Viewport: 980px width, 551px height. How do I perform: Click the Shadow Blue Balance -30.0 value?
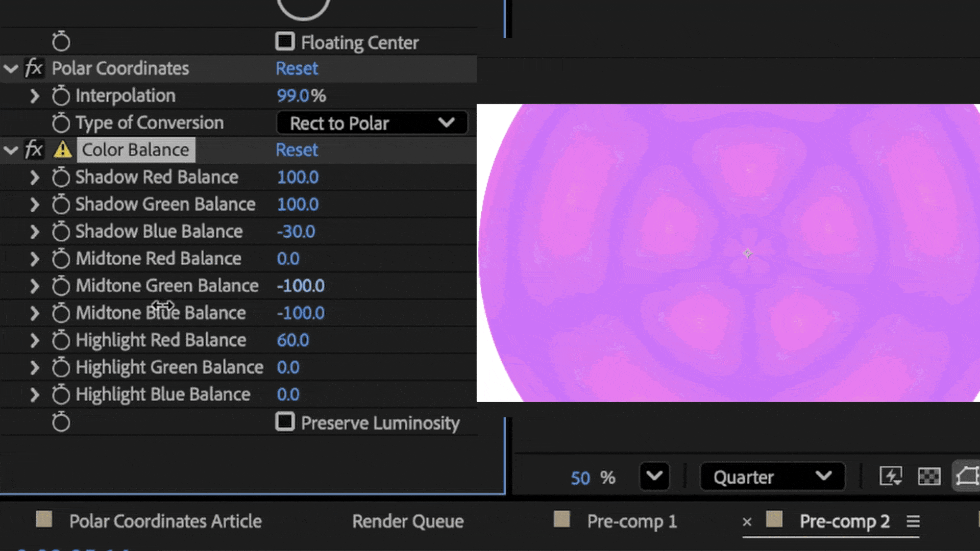(x=296, y=231)
